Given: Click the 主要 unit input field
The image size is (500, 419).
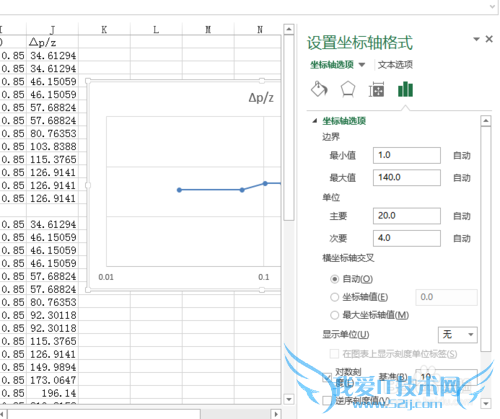Looking at the screenshot, I should coord(407,216).
